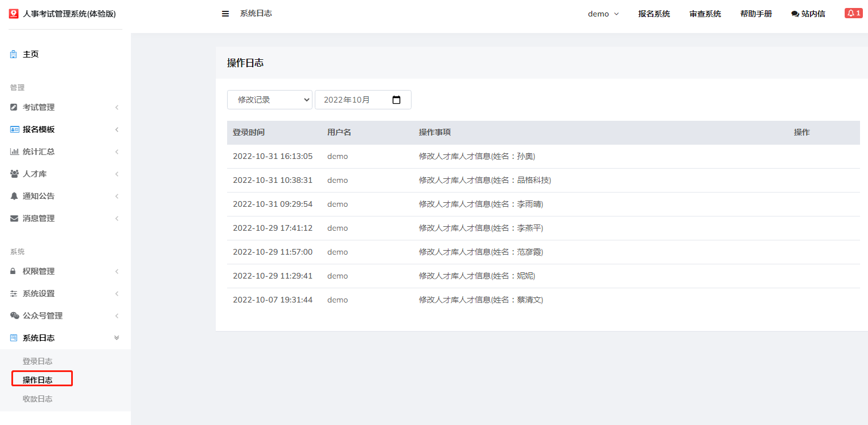Screen dimensions: 868x425
Task: Select 收款日志 submenu item
Action: (38, 399)
